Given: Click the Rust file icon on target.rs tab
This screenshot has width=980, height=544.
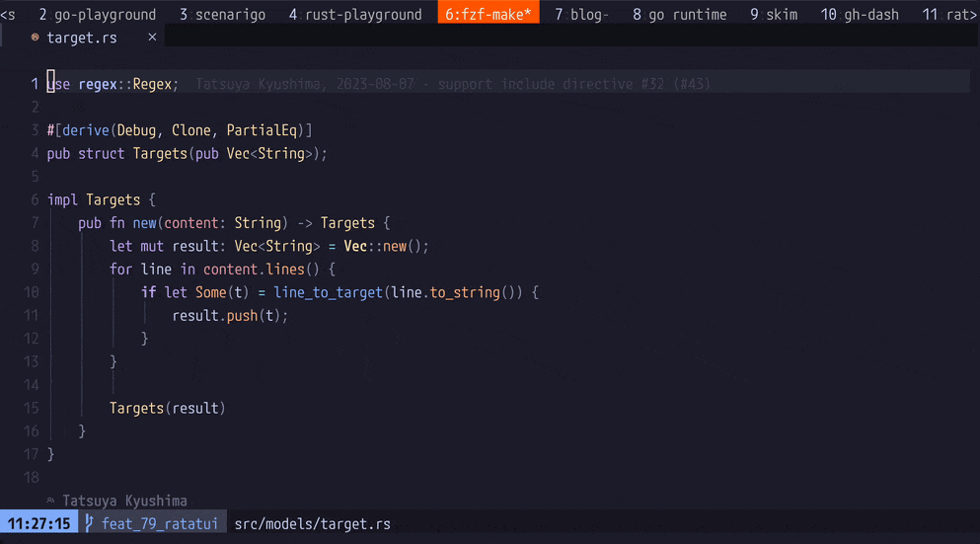Looking at the screenshot, I should [x=36, y=38].
